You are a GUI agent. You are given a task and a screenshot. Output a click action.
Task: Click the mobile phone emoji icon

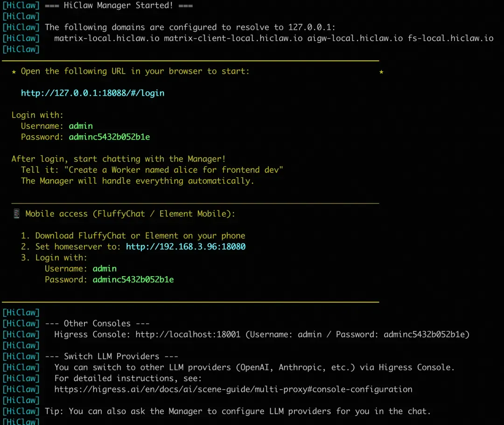point(17,214)
